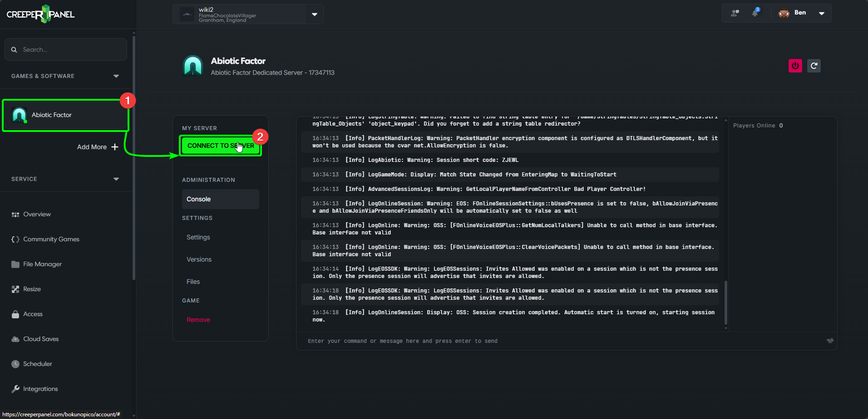Viewport: 868px width, 419px height.
Task: Click Connect to Server button
Action: point(221,146)
